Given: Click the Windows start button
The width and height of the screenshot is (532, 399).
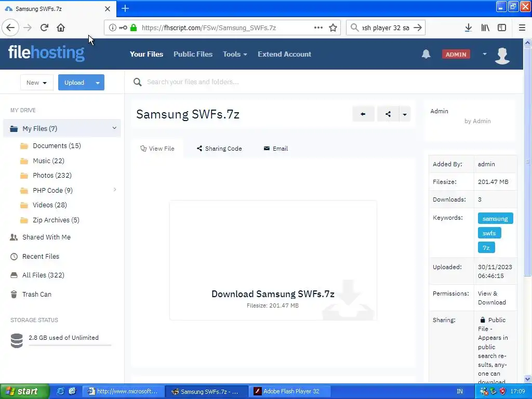Looking at the screenshot, I should tap(24, 391).
